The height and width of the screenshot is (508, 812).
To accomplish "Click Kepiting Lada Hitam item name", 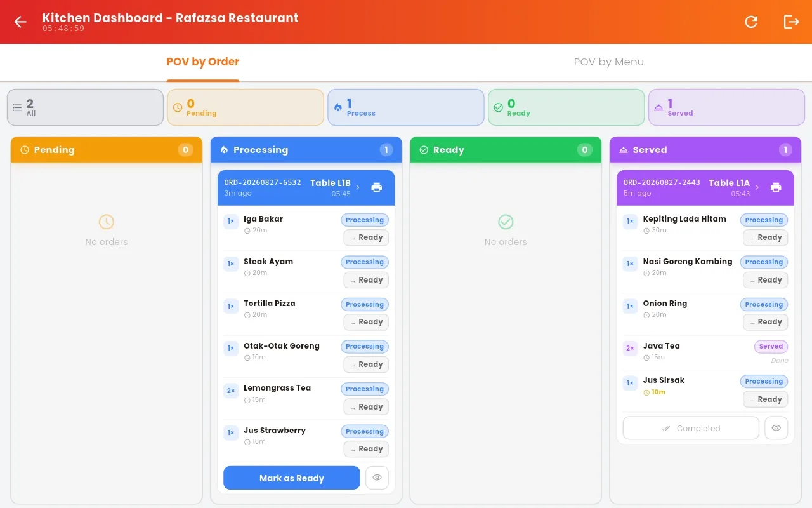I will [x=684, y=218].
